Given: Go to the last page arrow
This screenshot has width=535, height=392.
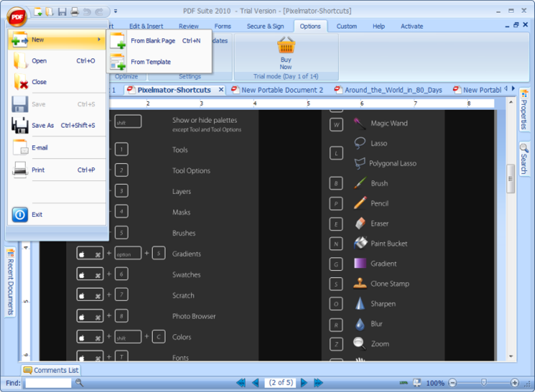Looking at the screenshot, I should tap(318, 383).
